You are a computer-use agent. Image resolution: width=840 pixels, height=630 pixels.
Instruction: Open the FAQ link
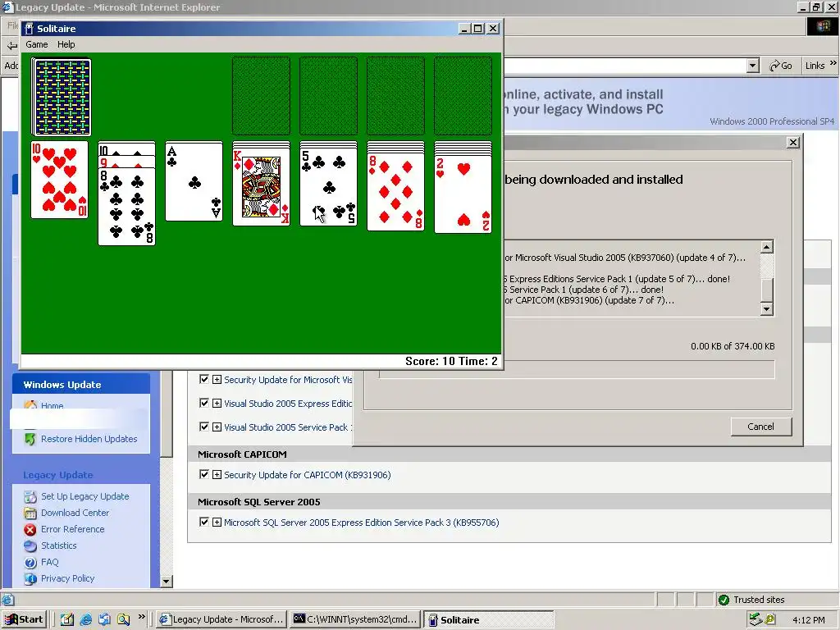point(50,563)
